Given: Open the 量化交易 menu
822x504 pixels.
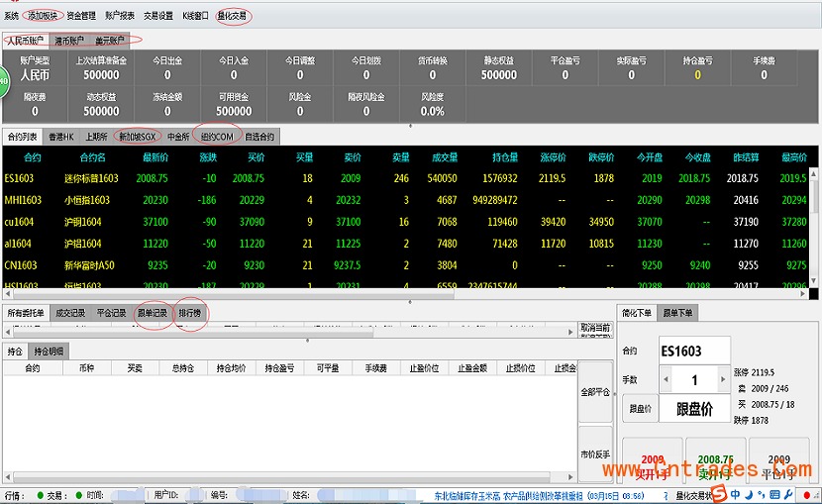Looking at the screenshot, I should 233,16.
